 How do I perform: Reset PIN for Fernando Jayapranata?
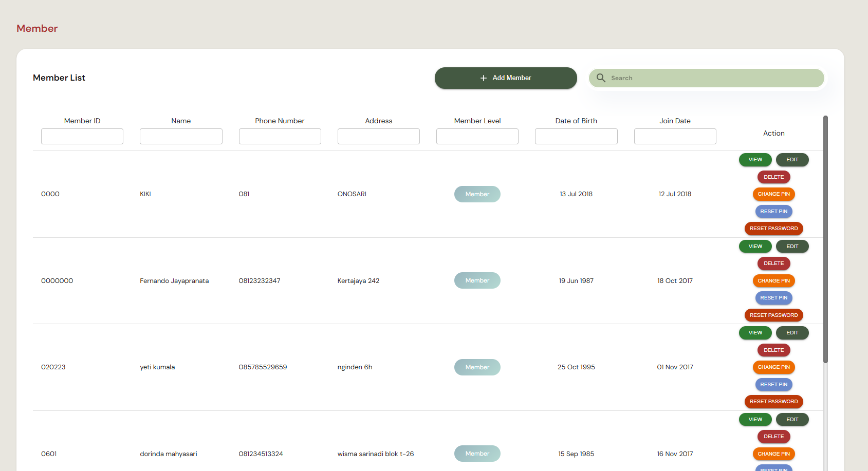774,298
